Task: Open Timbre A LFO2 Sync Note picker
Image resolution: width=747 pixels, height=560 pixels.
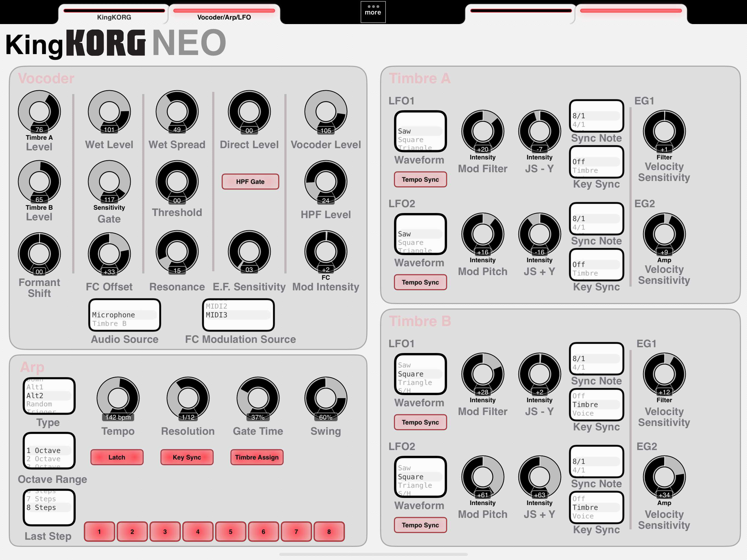Action: [596, 219]
